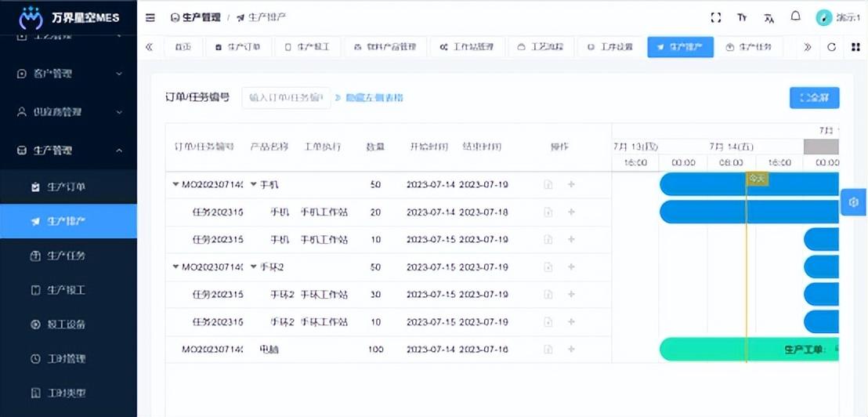This screenshot has width=868, height=417.
Task: Open the tab options grid icon
Action: pos(855,47)
